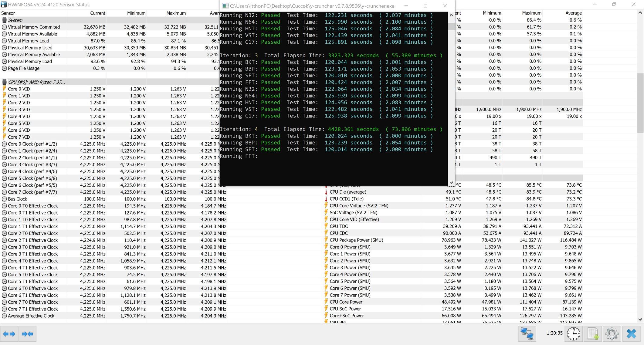Click the console scrollbar down arrow

[451, 183]
